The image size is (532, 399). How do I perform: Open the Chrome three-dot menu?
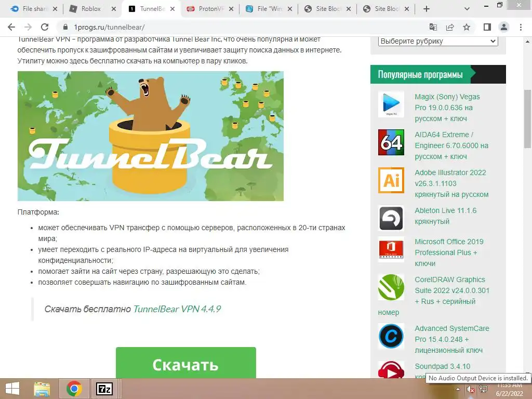click(521, 27)
